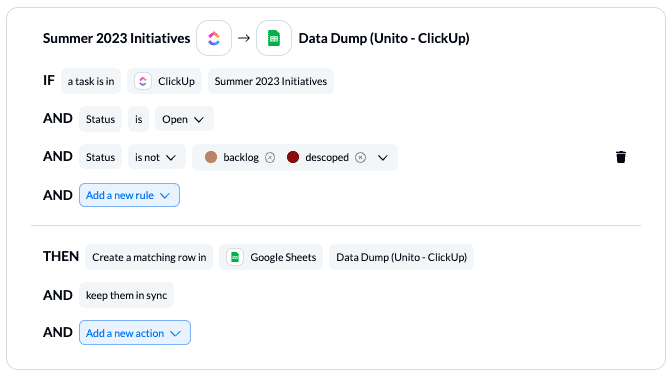
Task: Open the Open status dropdown
Action: (184, 119)
